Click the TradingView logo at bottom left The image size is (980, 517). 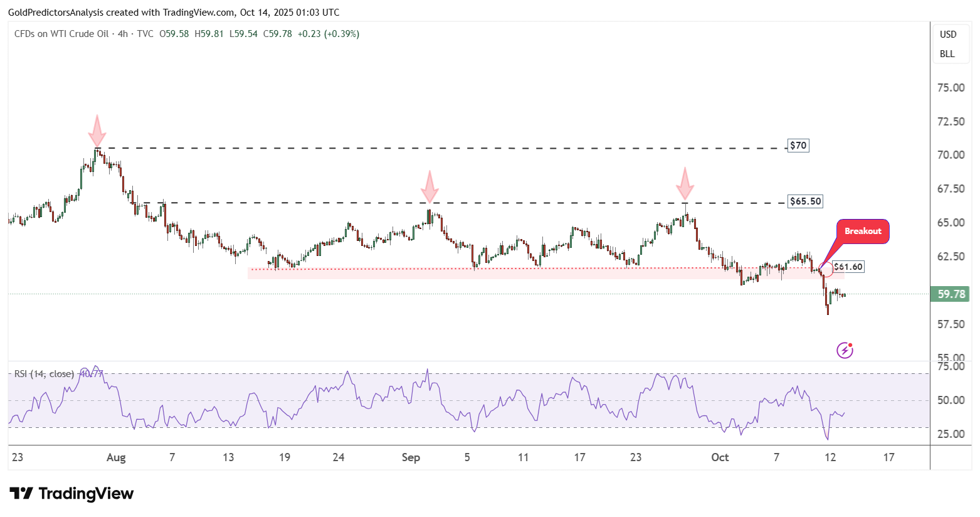(71, 494)
